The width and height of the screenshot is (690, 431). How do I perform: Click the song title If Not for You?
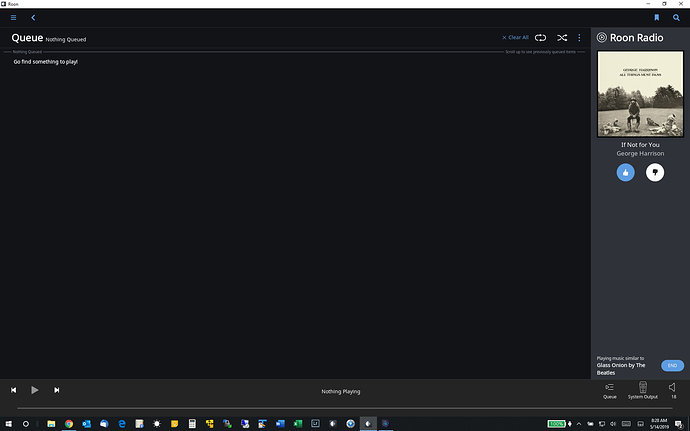[x=640, y=144]
